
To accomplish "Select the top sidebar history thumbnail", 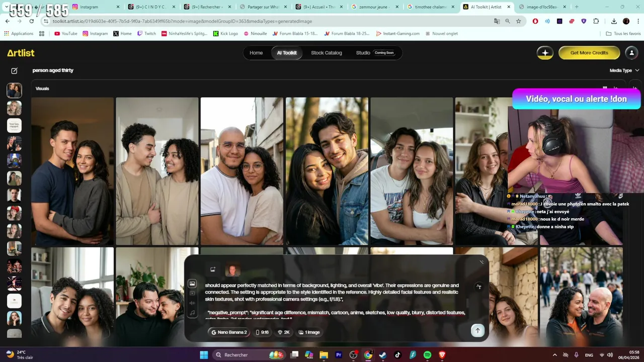I will [x=14, y=90].
